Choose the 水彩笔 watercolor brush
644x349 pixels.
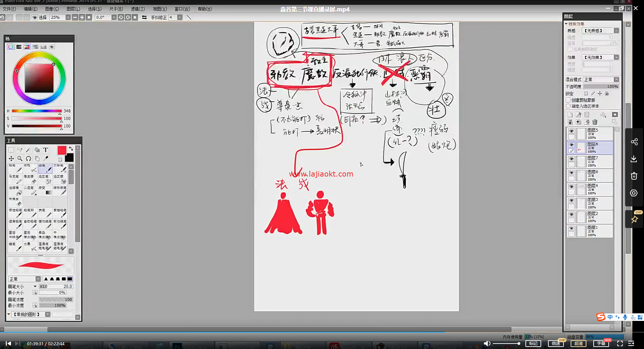tap(60, 168)
